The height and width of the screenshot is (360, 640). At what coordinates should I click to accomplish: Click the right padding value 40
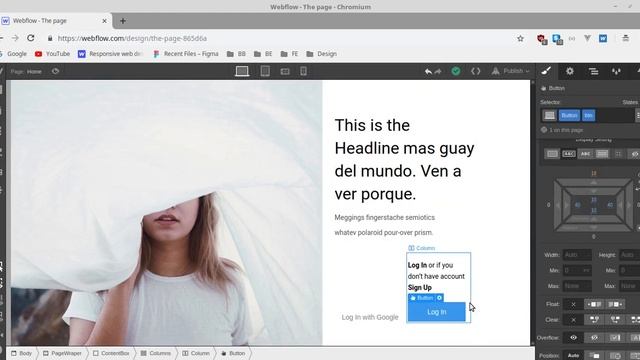[610, 205]
